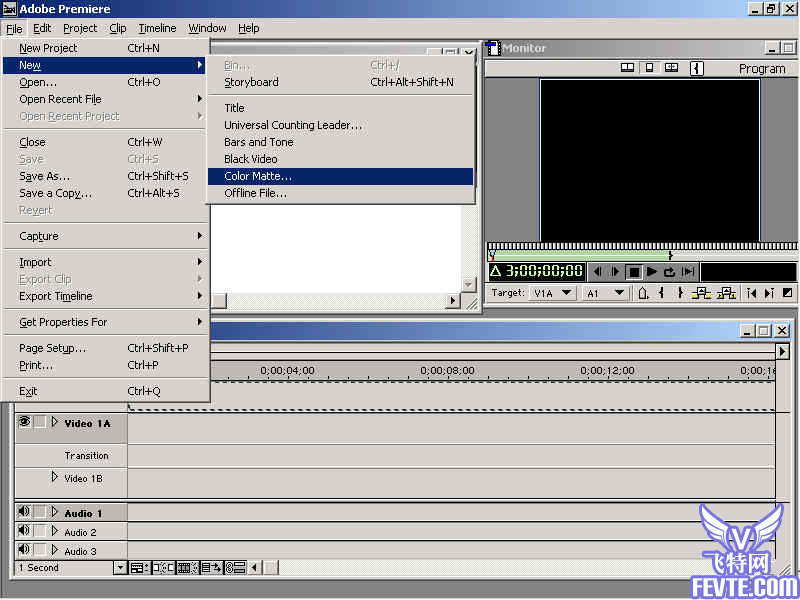
Task: Click the Mark Out bracket icon
Action: click(x=680, y=293)
